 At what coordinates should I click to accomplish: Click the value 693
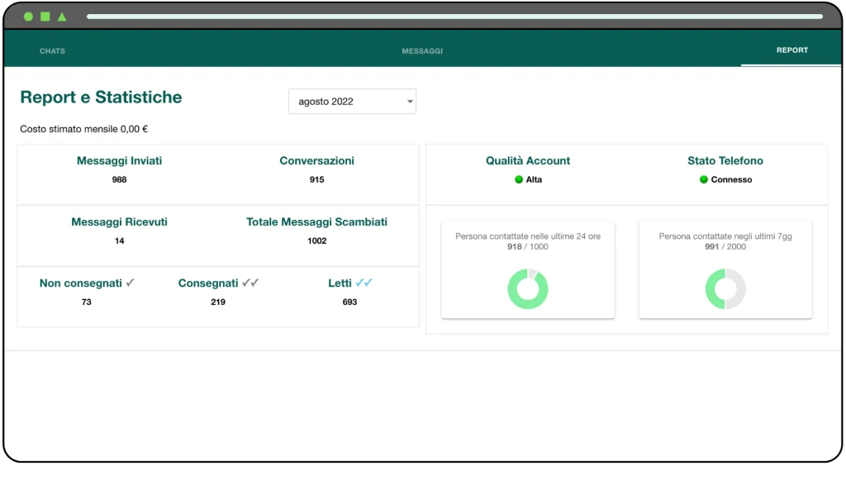[349, 302]
